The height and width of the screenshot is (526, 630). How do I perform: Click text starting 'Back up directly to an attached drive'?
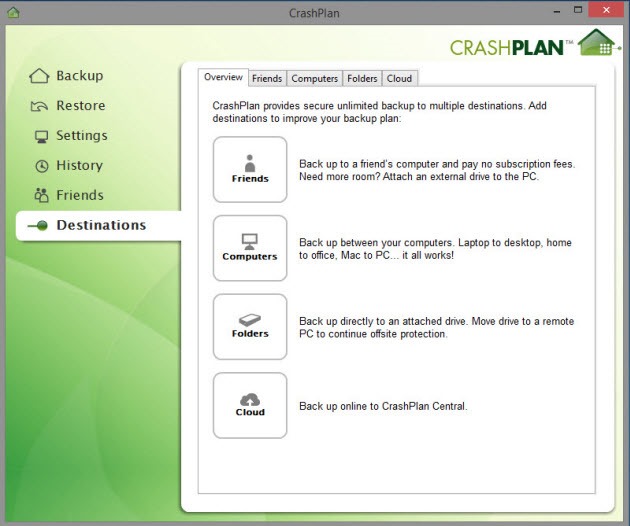(436, 327)
